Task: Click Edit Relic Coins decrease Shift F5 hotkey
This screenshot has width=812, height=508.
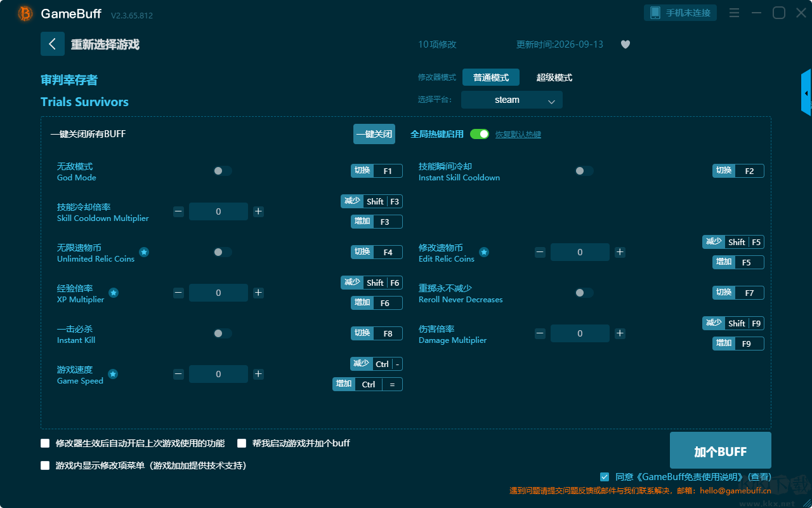Action: click(x=733, y=242)
